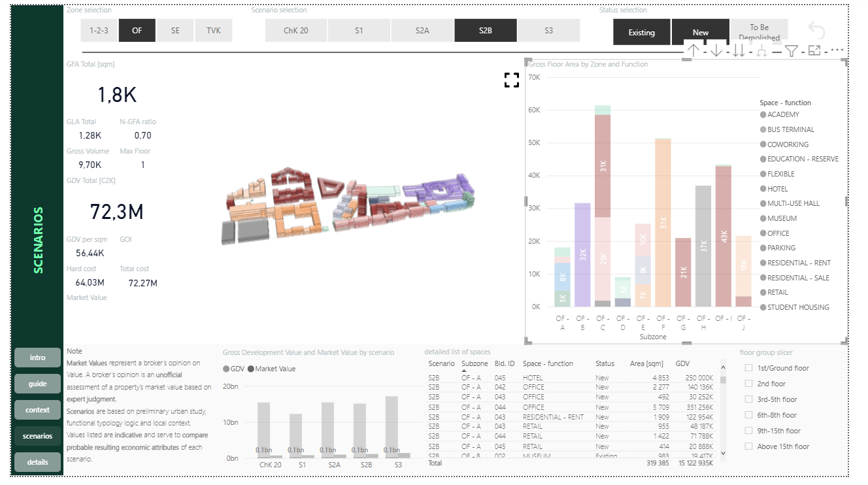Sort table by Subzone column header
Screen dimensions: 868x485
(x=475, y=363)
